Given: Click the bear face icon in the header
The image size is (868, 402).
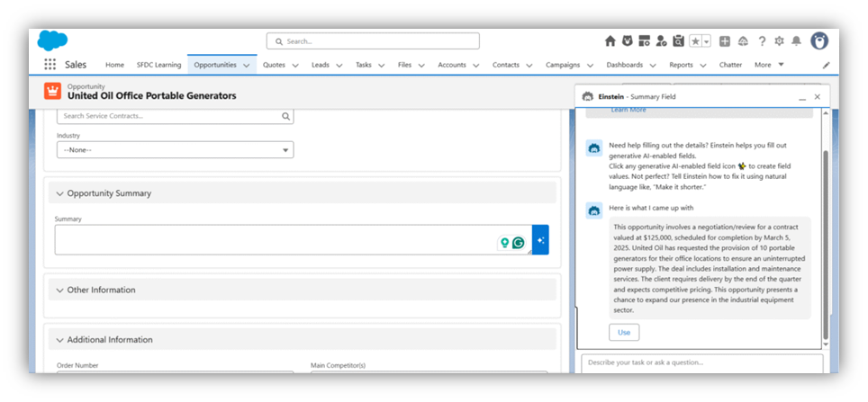Looking at the screenshot, I should 627,40.
